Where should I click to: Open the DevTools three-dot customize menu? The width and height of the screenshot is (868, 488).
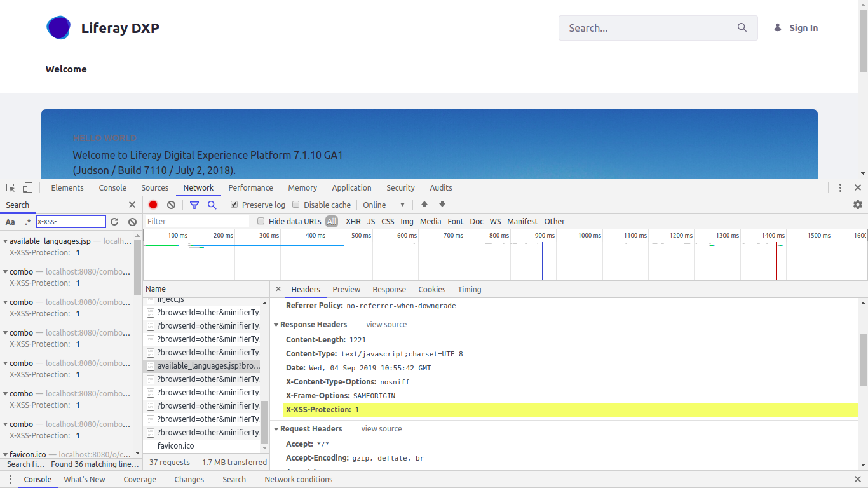coord(840,188)
